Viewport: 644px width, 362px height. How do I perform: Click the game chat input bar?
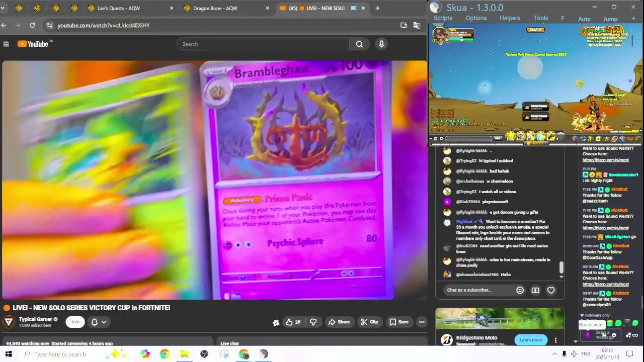coord(468,138)
